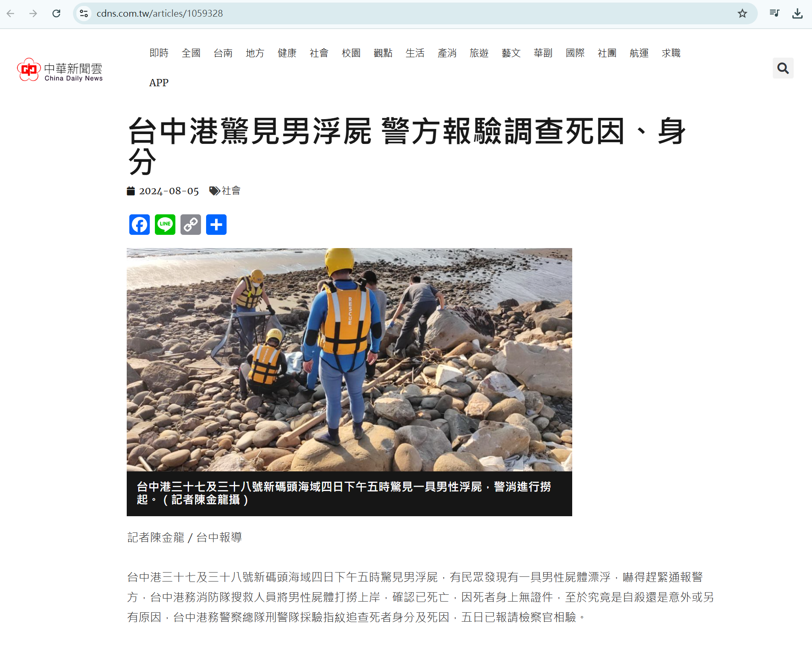Reload the page
This screenshot has height=646, width=812.
click(x=56, y=13)
